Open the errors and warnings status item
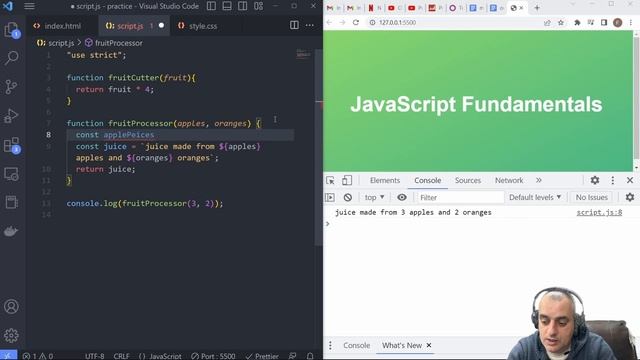Screen dimensions: 640x360 coord(38,356)
